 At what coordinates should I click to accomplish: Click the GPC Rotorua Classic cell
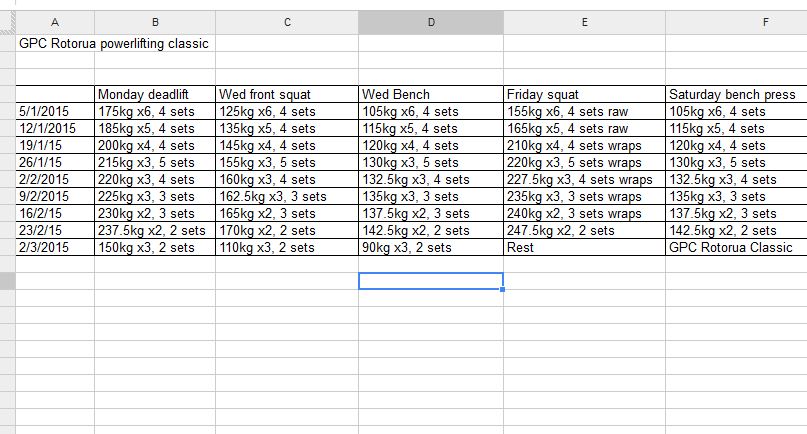736,248
